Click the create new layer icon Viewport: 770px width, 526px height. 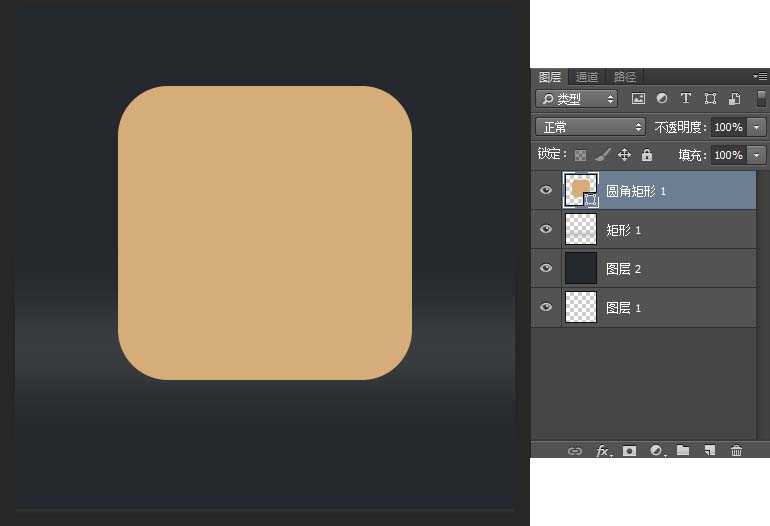709,451
